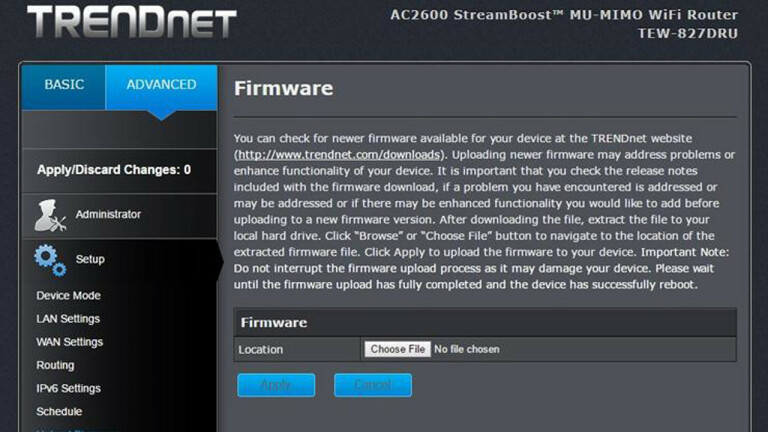Click Apply/Discard Changes counter

[114, 170]
